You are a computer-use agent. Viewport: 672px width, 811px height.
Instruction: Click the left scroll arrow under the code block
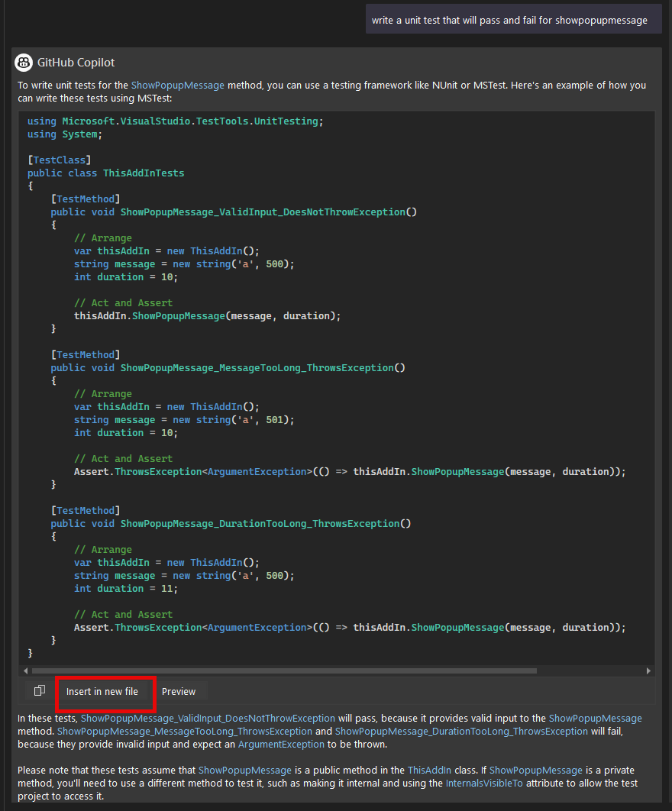(26, 670)
